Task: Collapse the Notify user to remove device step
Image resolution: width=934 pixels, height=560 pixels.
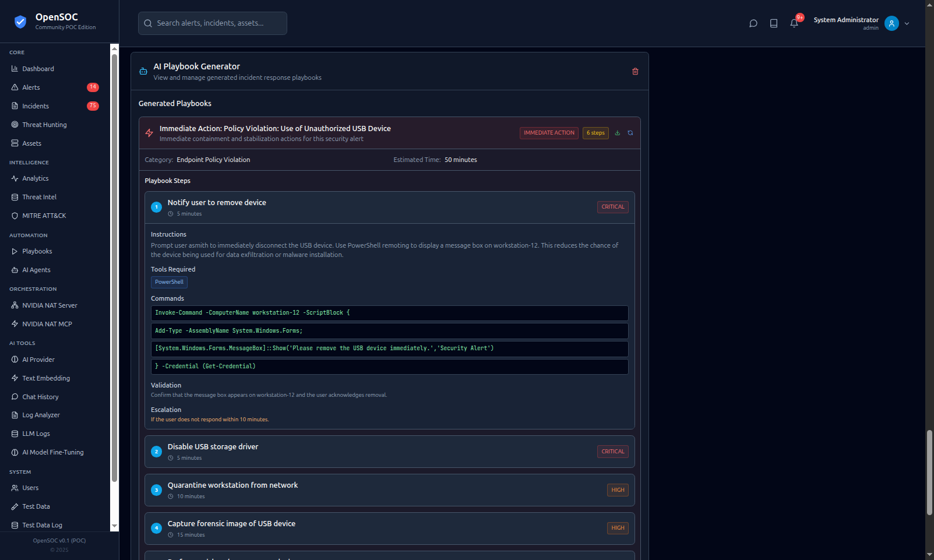Action: click(389, 207)
